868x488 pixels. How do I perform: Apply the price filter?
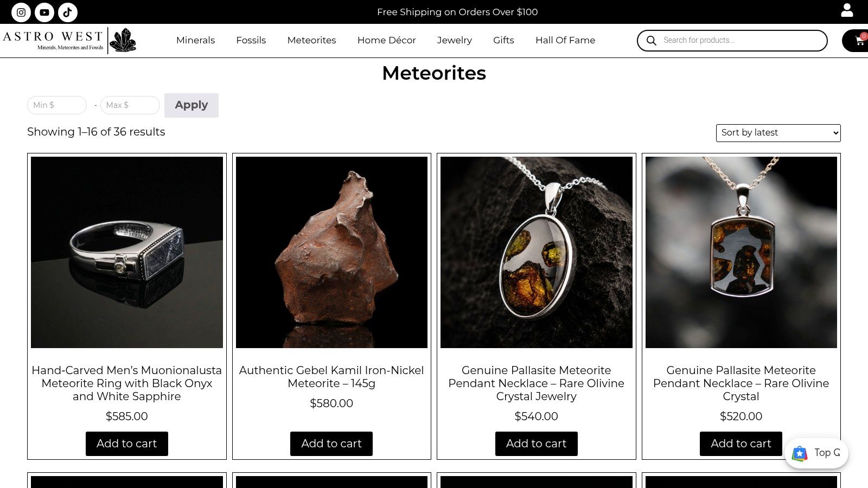click(192, 105)
